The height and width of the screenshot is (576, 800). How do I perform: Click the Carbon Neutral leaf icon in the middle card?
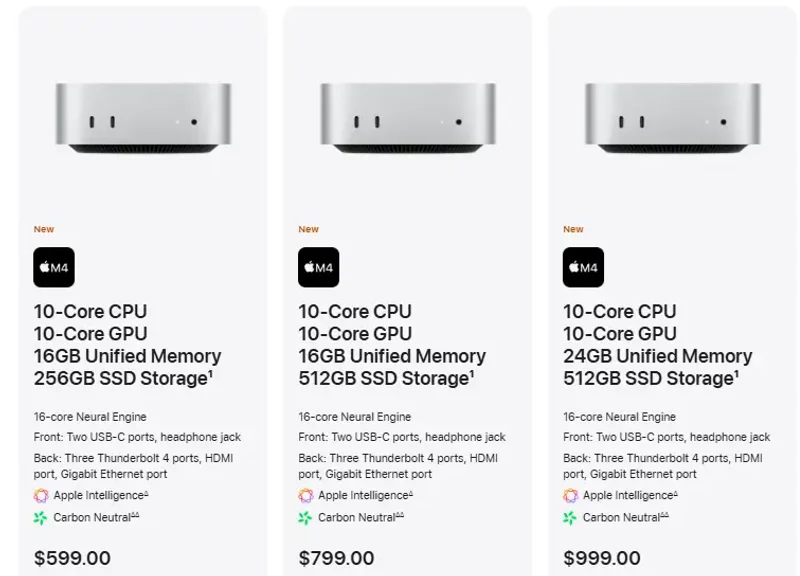pyautogui.click(x=305, y=518)
